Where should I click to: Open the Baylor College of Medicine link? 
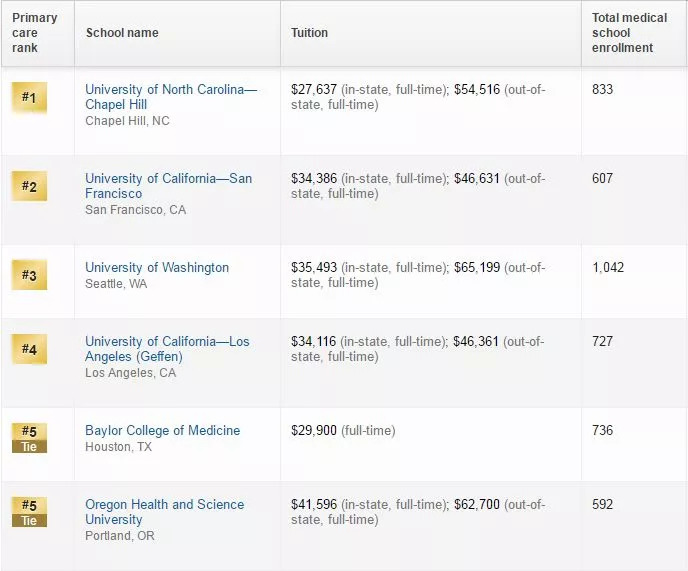pos(162,430)
